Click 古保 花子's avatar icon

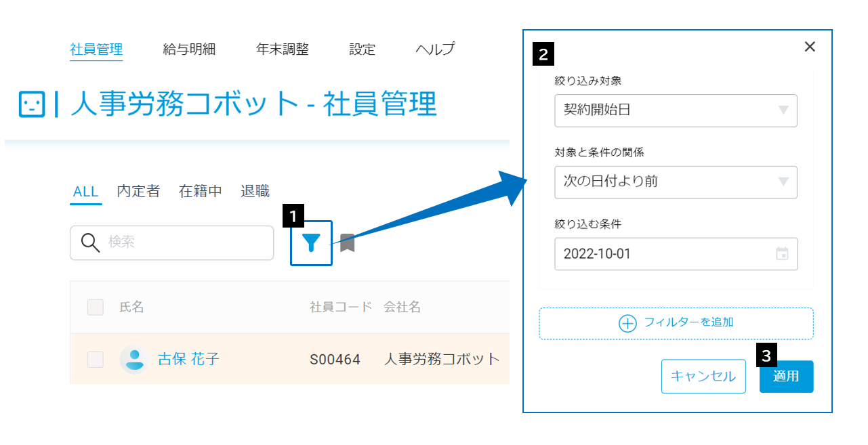[x=135, y=359]
